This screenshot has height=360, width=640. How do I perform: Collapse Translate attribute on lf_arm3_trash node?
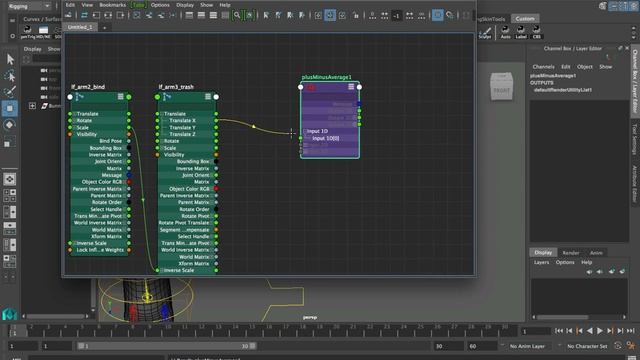(162, 114)
